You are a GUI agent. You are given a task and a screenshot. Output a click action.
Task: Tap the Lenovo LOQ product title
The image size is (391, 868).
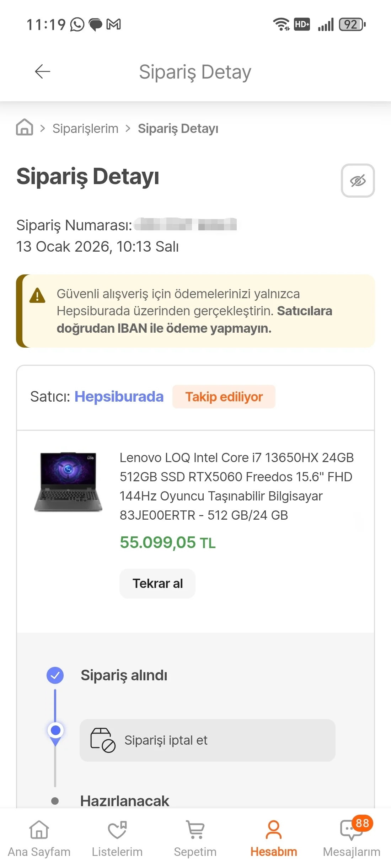point(236,486)
